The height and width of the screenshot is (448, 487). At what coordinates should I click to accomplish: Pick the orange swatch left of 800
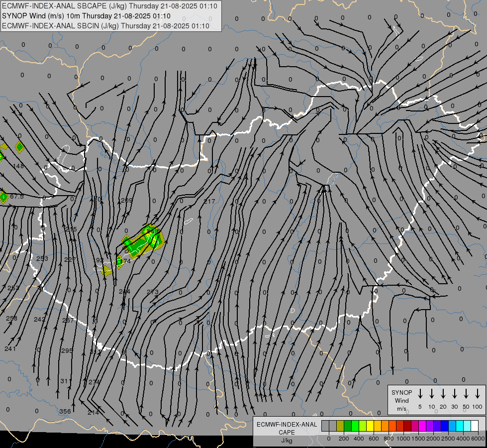click(x=385, y=426)
